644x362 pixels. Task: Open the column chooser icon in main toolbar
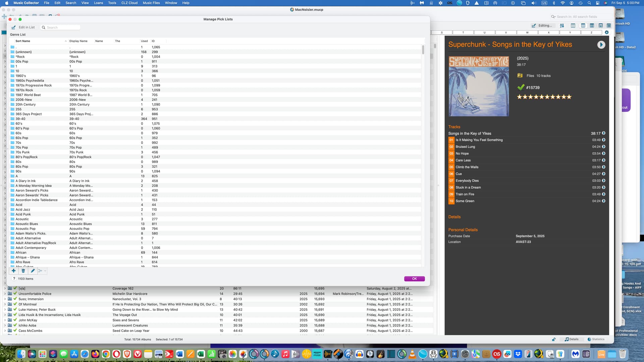pyautogui.click(x=573, y=25)
